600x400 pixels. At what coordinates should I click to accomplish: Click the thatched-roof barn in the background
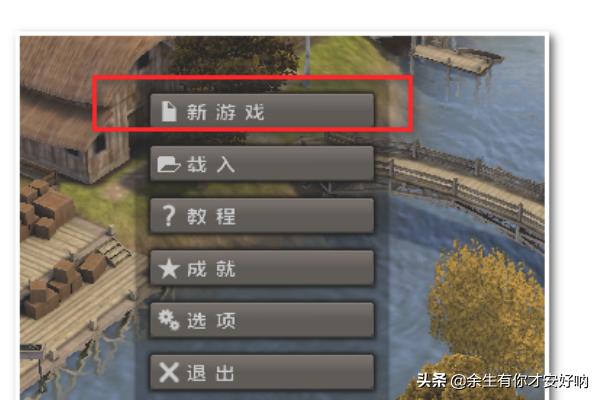point(77,111)
